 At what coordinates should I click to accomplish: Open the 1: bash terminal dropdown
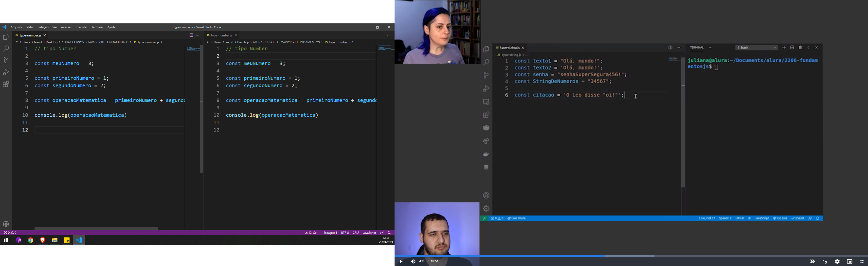pyautogui.click(x=757, y=48)
